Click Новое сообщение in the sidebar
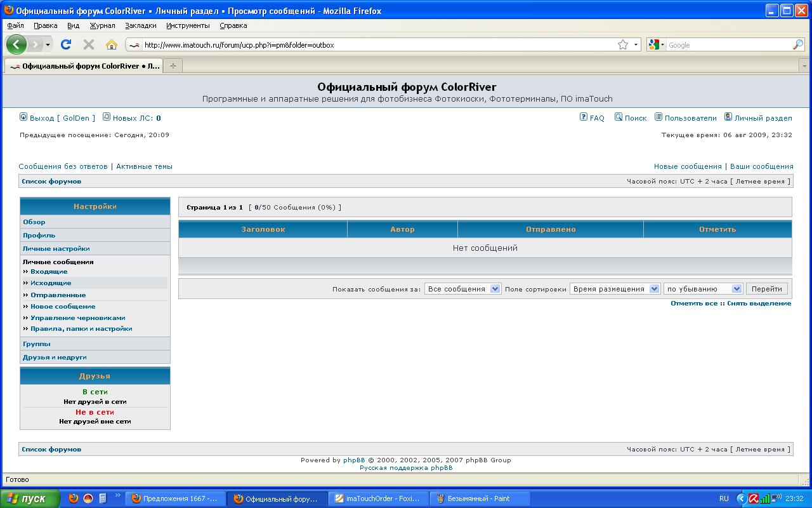Screen dimensions: 812x508 tap(63, 307)
